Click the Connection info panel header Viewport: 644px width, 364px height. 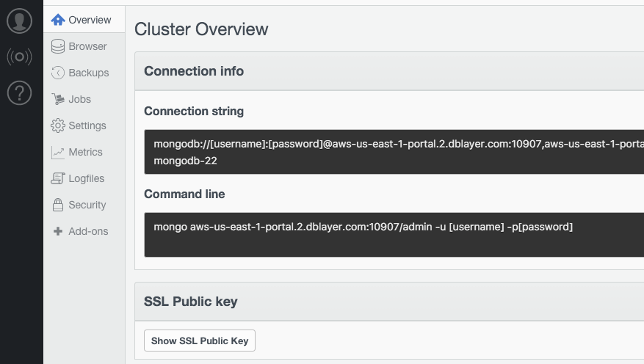(389, 71)
